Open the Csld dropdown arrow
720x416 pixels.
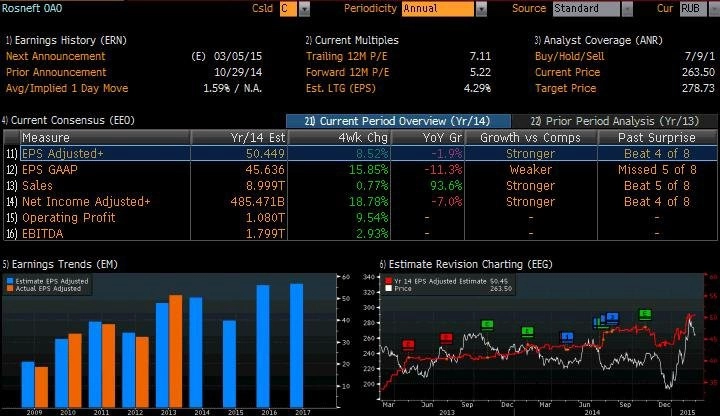[304, 9]
